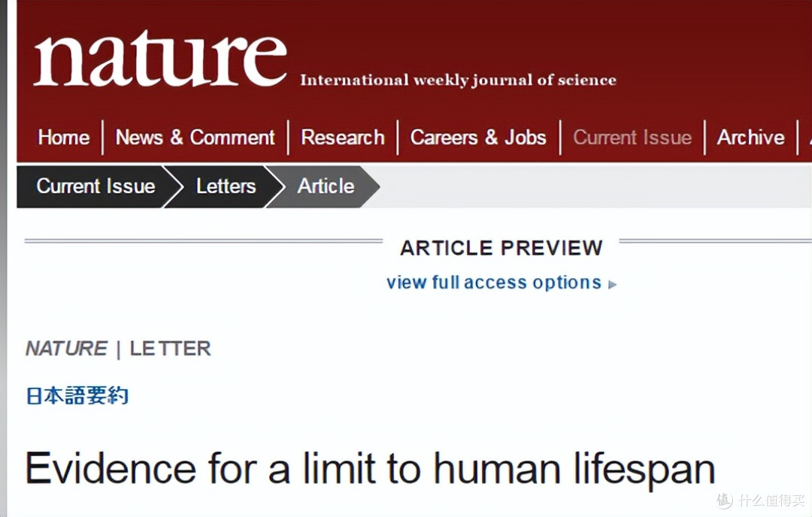This screenshot has width=812, height=517.
Task: Click the 什么值得买 watermark text
Action: (x=771, y=500)
